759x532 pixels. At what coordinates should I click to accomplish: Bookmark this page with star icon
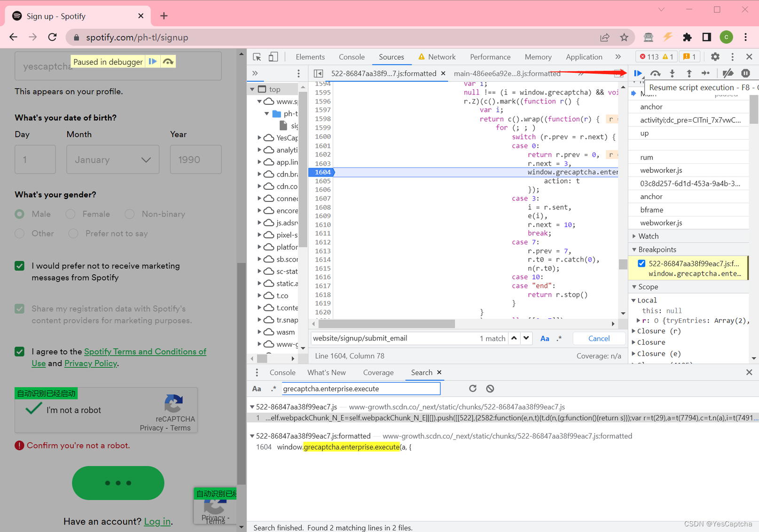[624, 37]
